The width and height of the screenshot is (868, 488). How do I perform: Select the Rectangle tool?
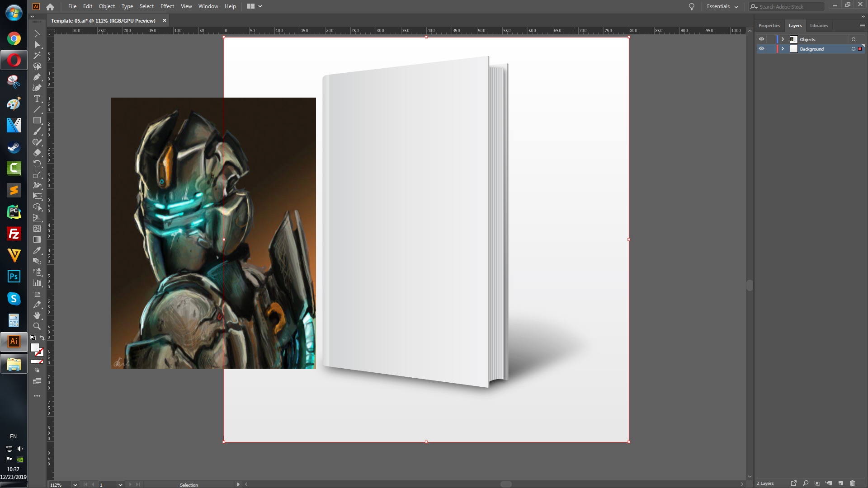37,121
